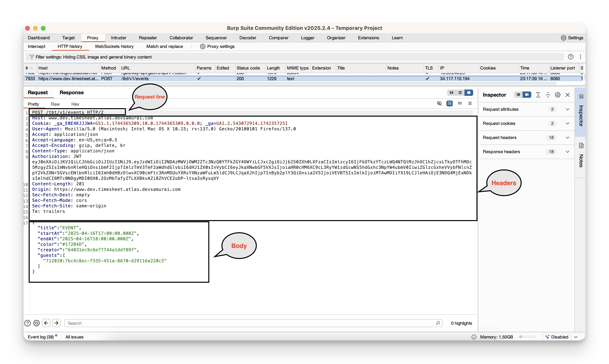This screenshot has height=364, width=609.
Task: Click the search forward arrow button
Action: point(56,323)
